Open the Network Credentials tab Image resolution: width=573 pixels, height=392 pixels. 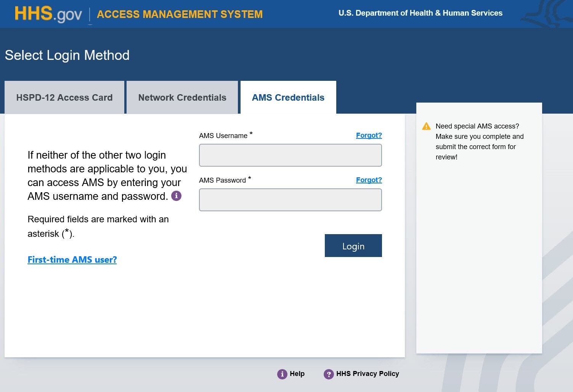[182, 98]
